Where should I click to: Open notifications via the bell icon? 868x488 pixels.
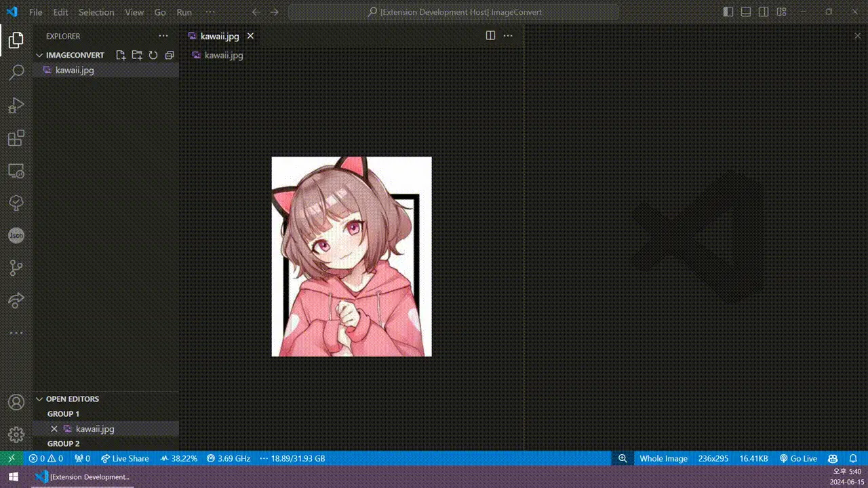click(853, 458)
